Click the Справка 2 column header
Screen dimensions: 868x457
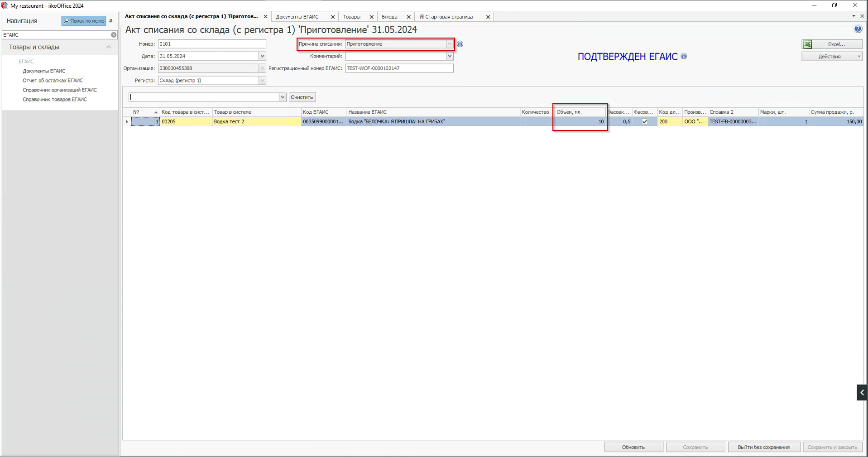coord(733,112)
